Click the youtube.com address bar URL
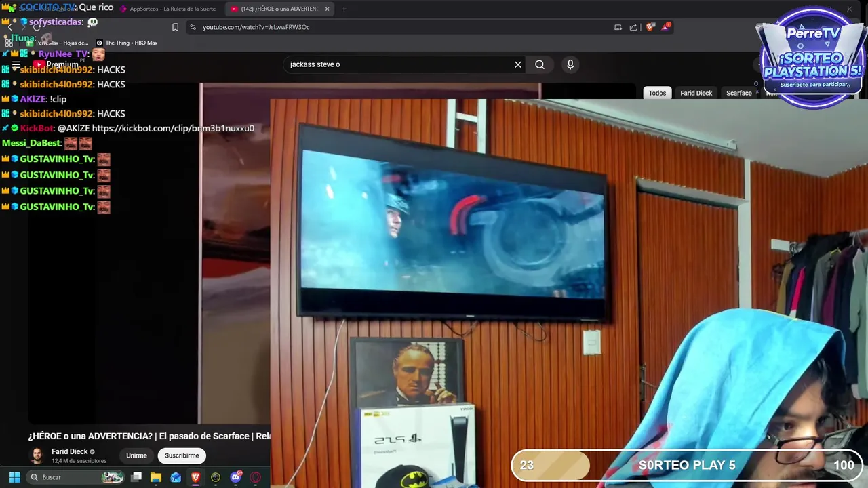This screenshot has width=868, height=488. [256, 27]
